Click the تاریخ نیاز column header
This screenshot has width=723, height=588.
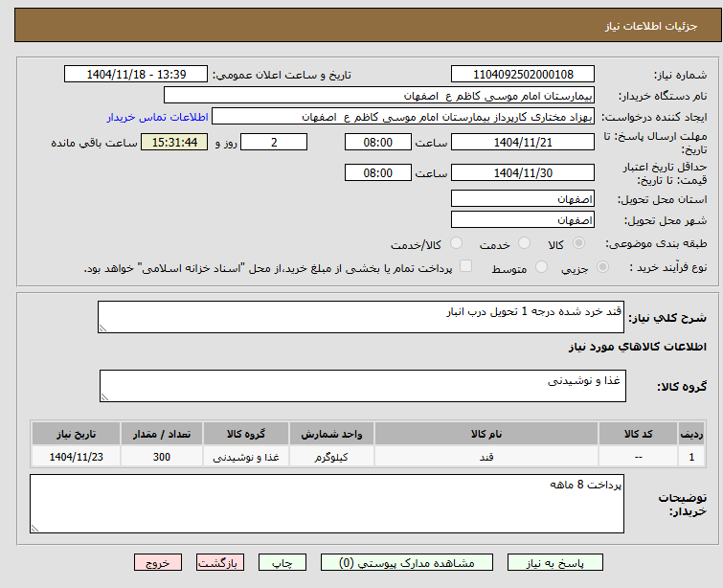pos(76,434)
